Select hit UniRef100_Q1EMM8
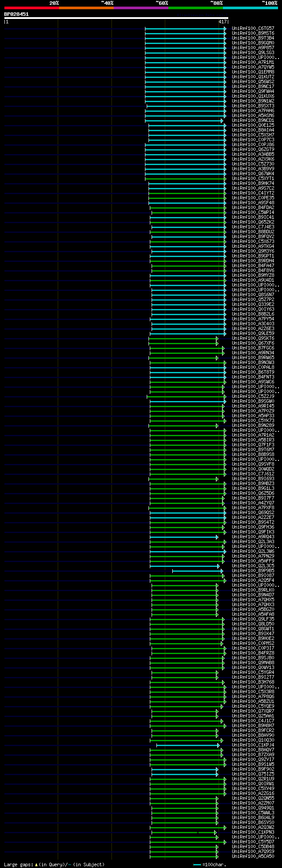Viewport: 282px width, 868px height. [253, 72]
